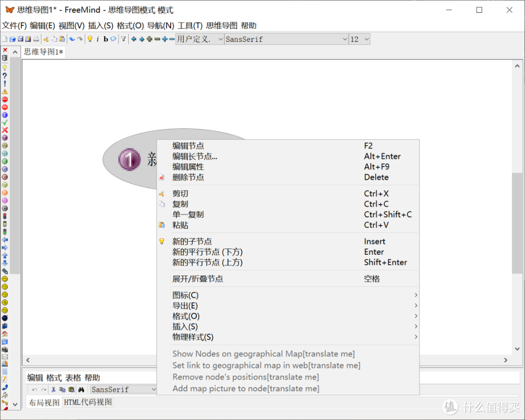The width and height of the screenshot is (525, 420).
Task: Click the new child node lightbulb toolbar icon
Action: pyautogui.click(x=90, y=39)
